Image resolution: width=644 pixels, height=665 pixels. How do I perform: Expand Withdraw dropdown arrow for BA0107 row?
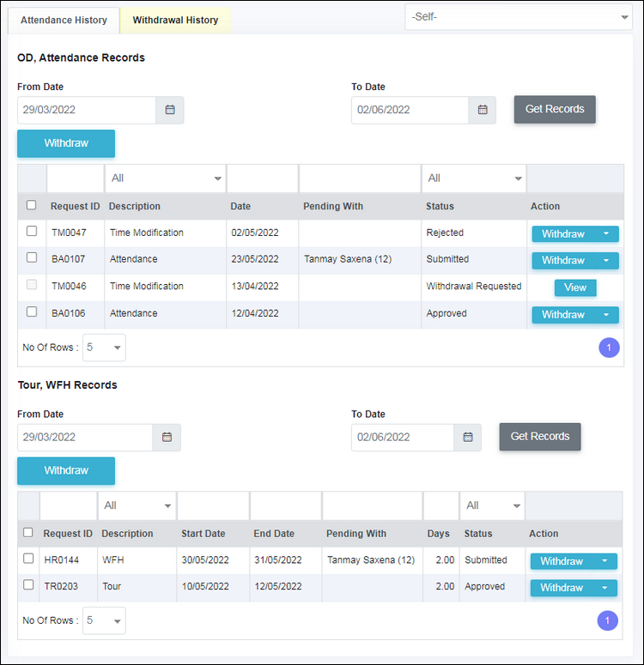coord(606,260)
